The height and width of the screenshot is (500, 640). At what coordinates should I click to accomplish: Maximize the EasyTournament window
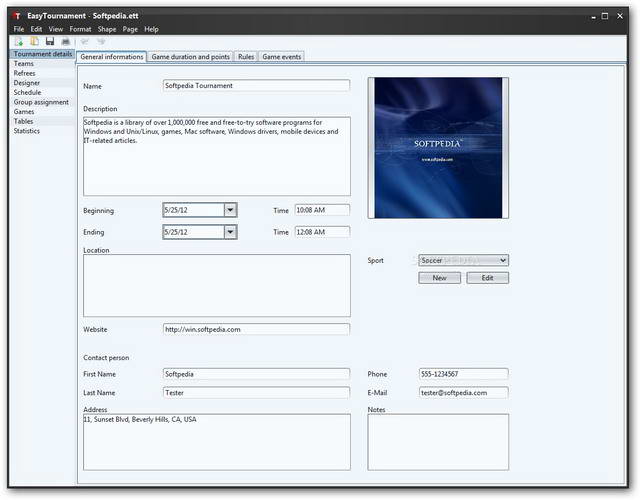tap(605, 16)
